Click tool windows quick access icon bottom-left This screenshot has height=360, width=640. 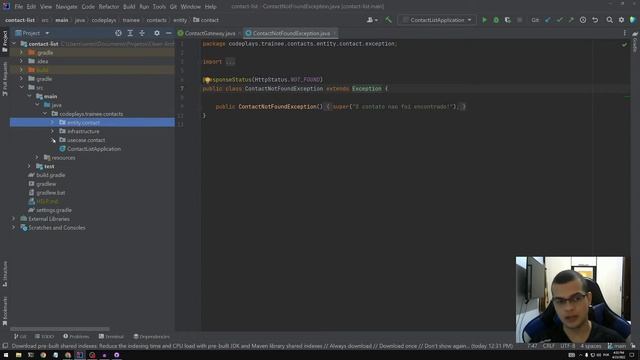click(5, 346)
